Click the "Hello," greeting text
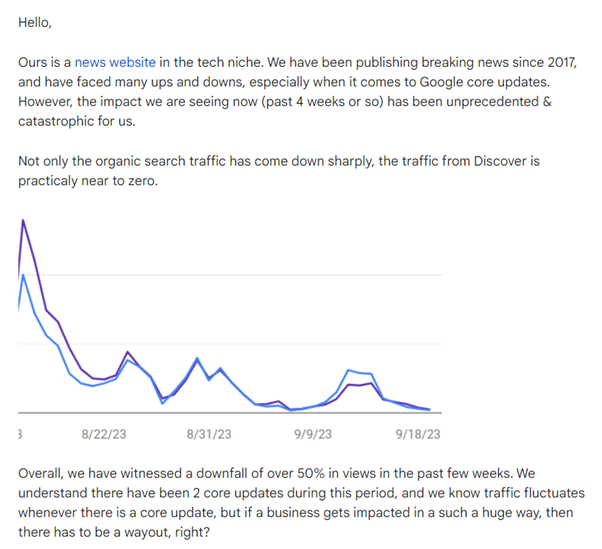 [35, 23]
